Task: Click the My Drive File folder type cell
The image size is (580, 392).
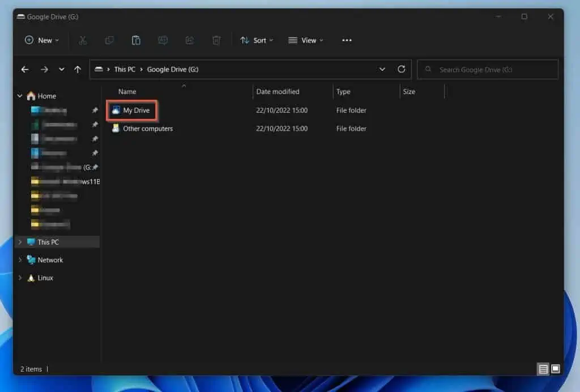Action: click(x=351, y=110)
